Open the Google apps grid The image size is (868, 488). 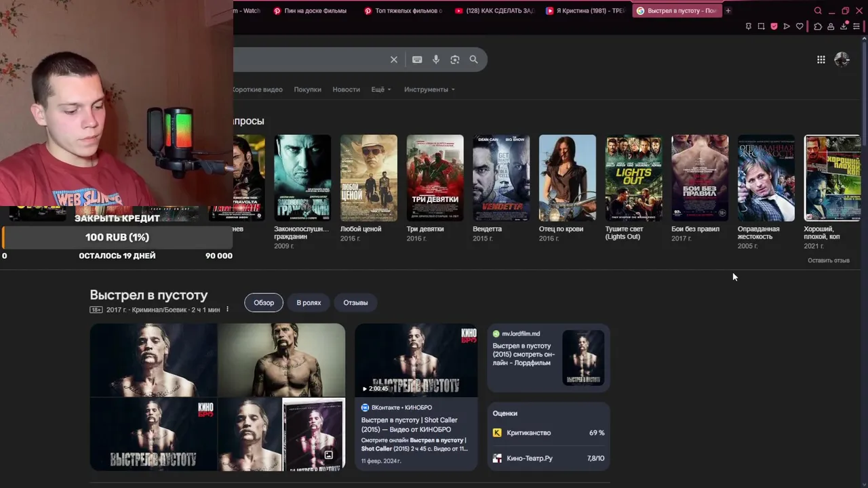[x=821, y=60]
